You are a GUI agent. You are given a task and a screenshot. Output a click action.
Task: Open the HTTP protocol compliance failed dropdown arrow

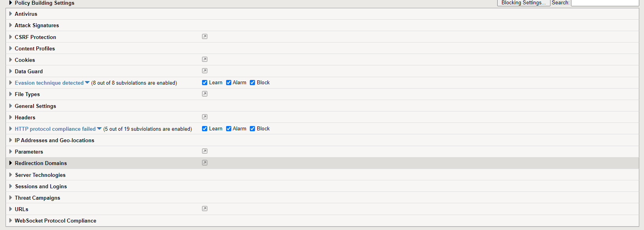click(99, 129)
